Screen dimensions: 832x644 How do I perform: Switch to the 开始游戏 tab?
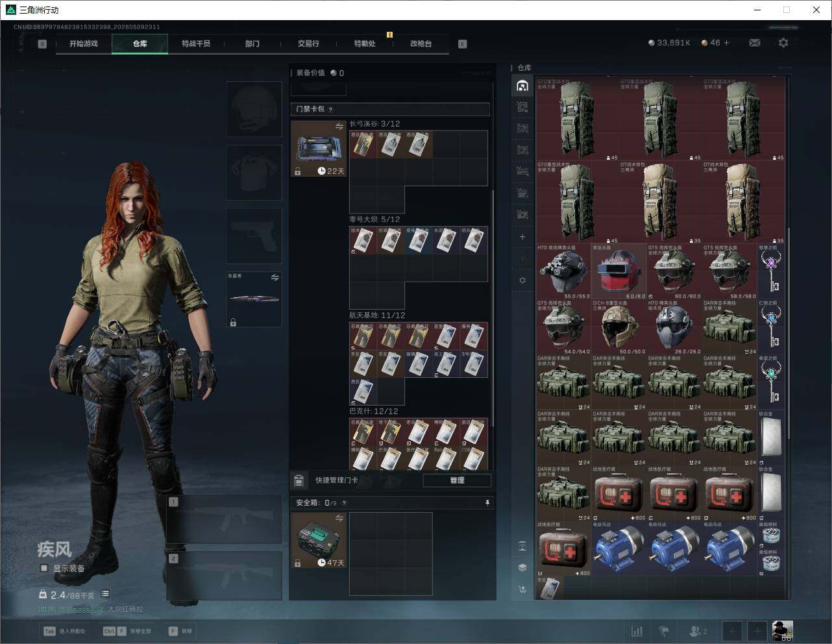coord(84,43)
